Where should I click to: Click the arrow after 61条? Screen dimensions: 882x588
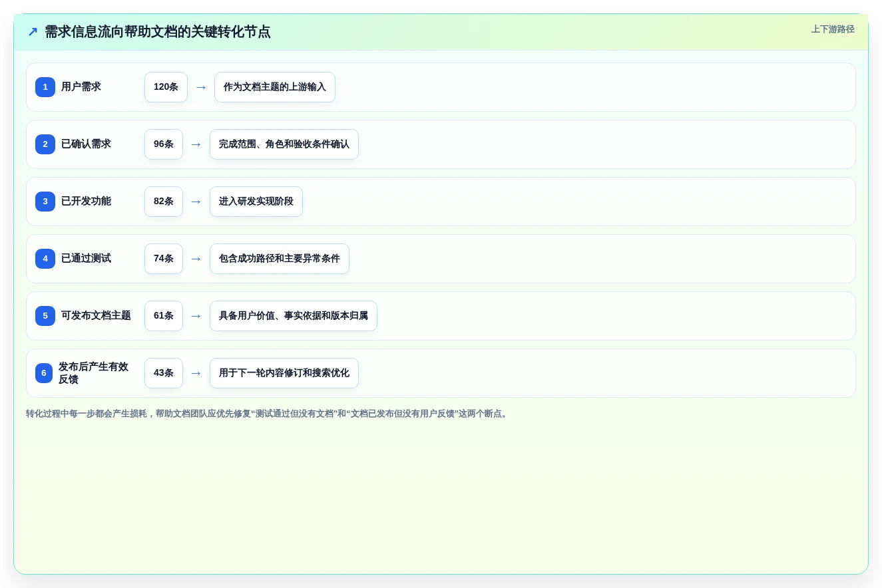pyautogui.click(x=196, y=316)
